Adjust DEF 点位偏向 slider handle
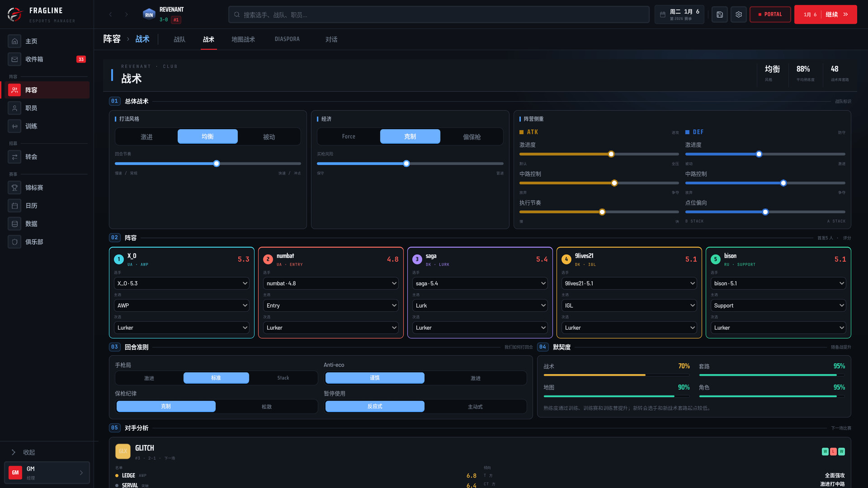The width and height of the screenshot is (868, 488). click(x=765, y=212)
